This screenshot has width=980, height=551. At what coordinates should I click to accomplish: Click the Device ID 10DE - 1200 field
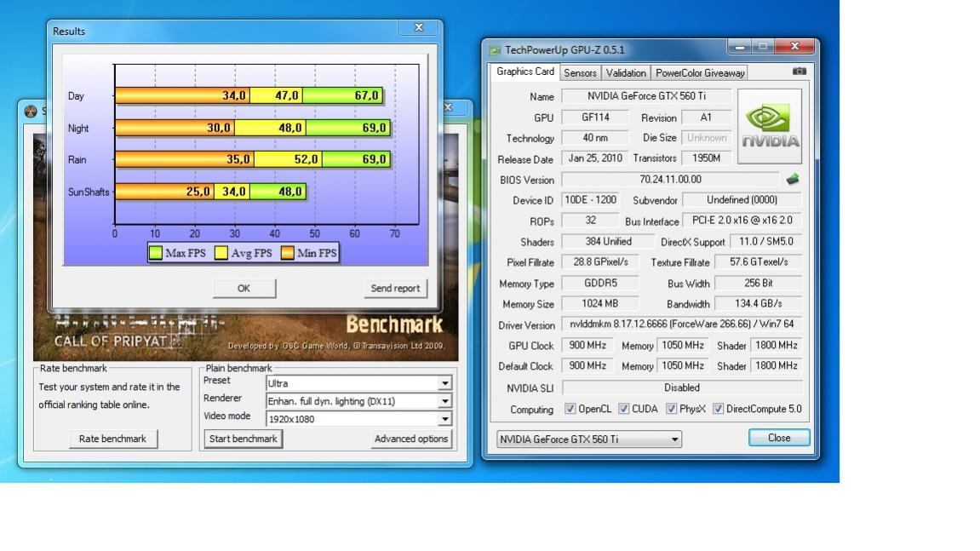tap(590, 200)
